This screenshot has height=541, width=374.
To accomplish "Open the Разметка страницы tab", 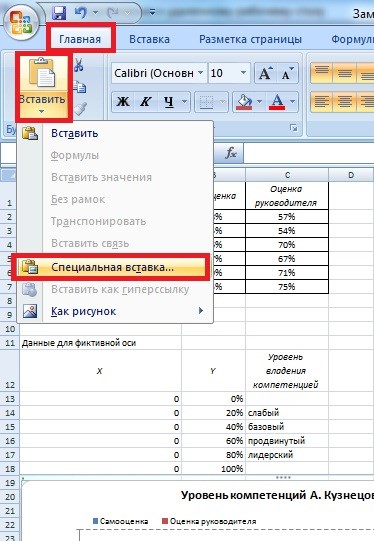I will [x=250, y=39].
